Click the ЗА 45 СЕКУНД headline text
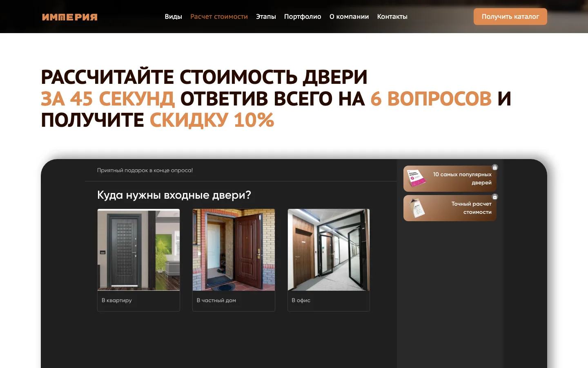588x368 pixels. (x=108, y=99)
